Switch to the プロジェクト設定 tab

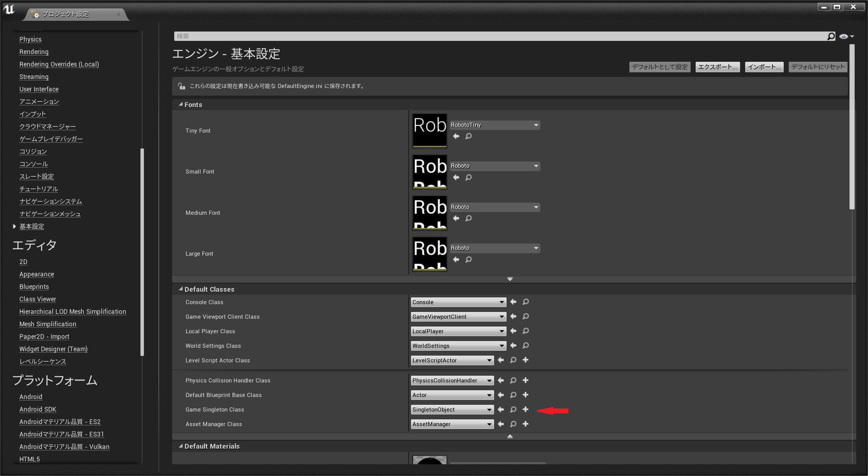(66, 14)
